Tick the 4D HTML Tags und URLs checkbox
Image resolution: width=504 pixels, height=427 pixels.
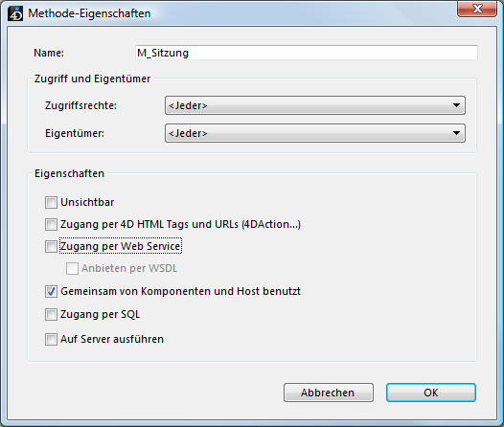pyautogui.click(x=51, y=224)
